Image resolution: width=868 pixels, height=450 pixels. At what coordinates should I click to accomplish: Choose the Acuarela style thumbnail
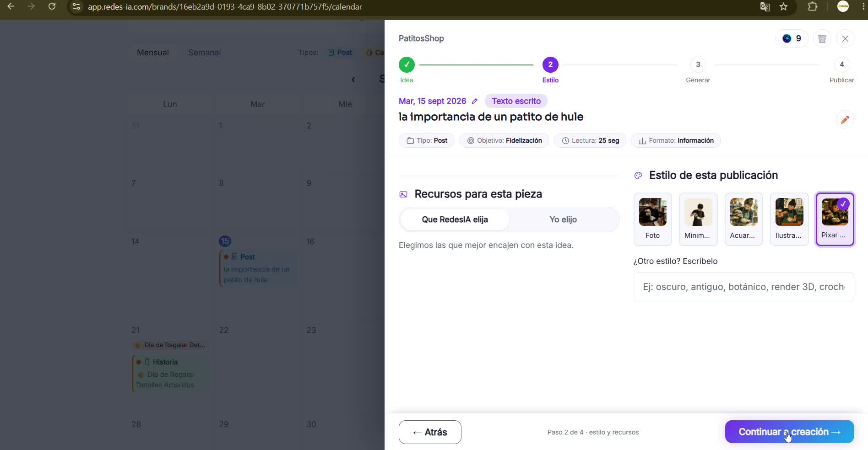(x=743, y=219)
